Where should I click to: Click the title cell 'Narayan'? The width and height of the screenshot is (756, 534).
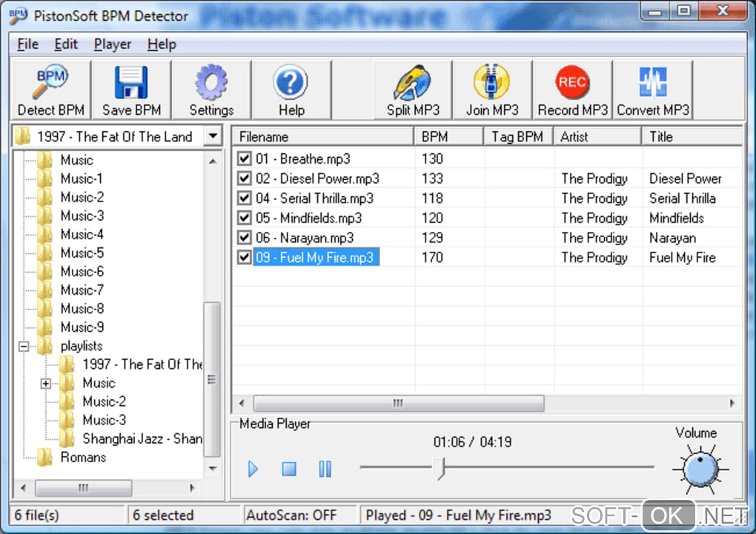672,238
